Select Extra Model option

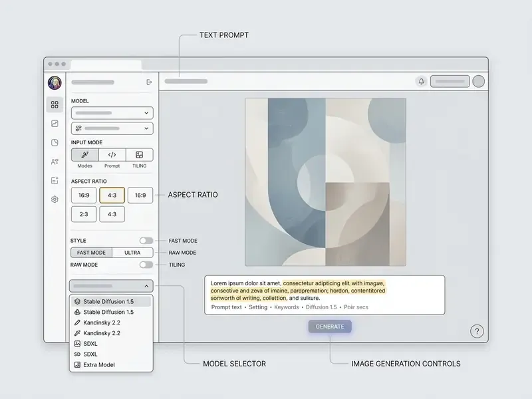111,364
